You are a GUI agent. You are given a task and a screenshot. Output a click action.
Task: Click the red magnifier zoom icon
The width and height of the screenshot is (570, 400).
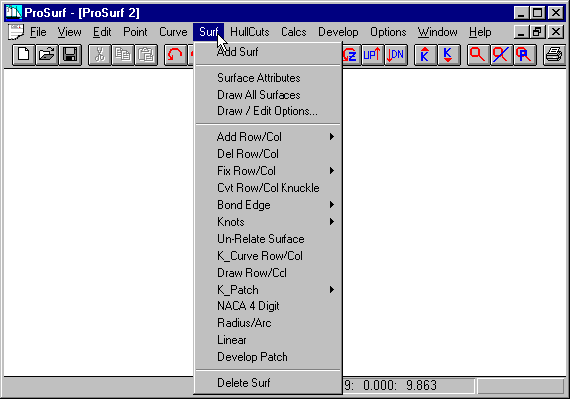[478, 55]
